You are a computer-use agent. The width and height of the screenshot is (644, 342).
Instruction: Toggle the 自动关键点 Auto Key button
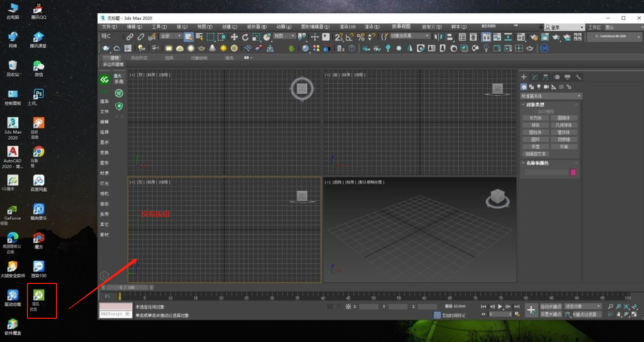(x=551, y=306)
